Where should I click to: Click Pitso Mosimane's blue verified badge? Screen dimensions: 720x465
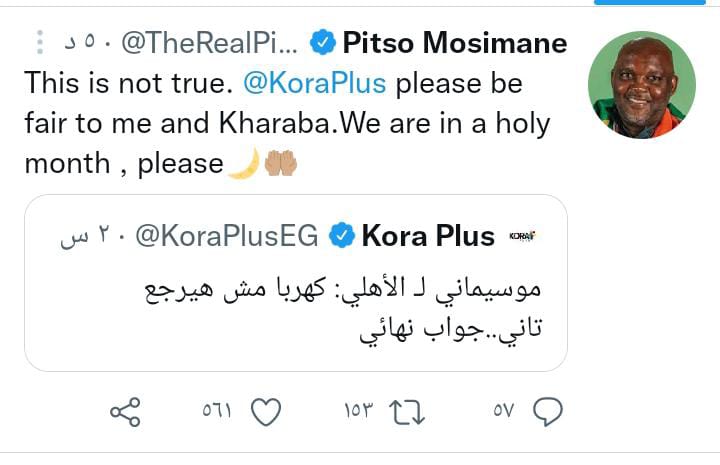321,43
